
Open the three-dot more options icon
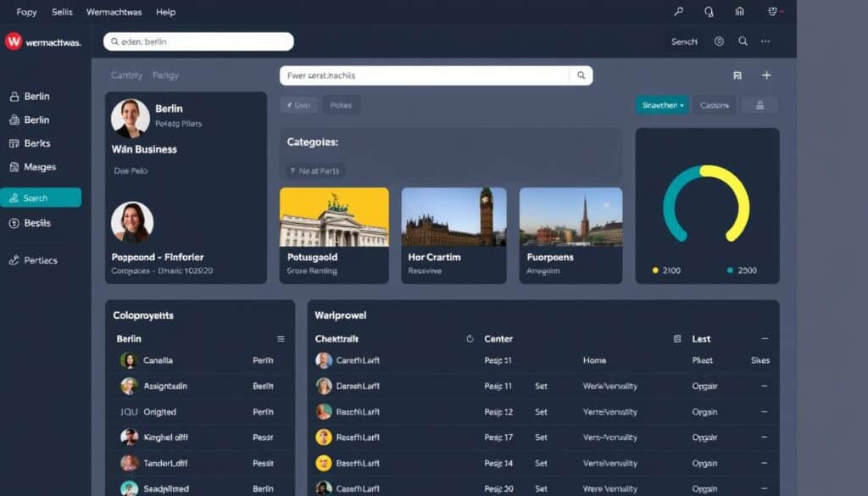tap(765, 41)
